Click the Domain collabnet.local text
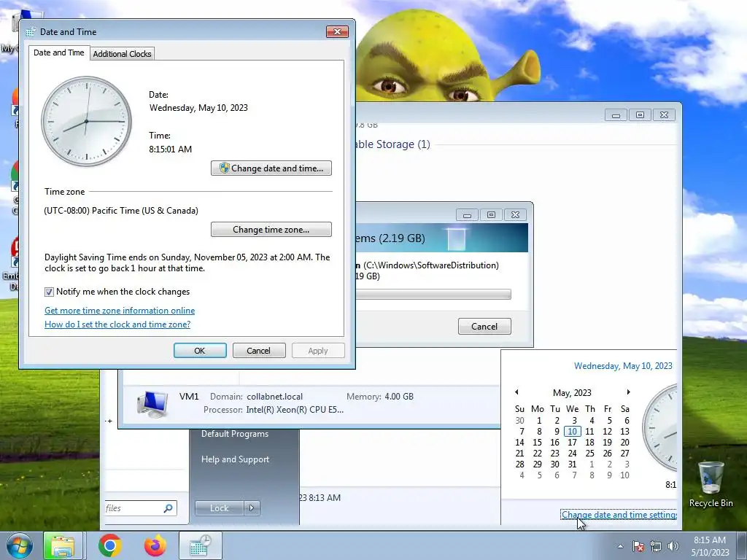Image resolution: width=747 pixels, height=560 pixels. 256,397
